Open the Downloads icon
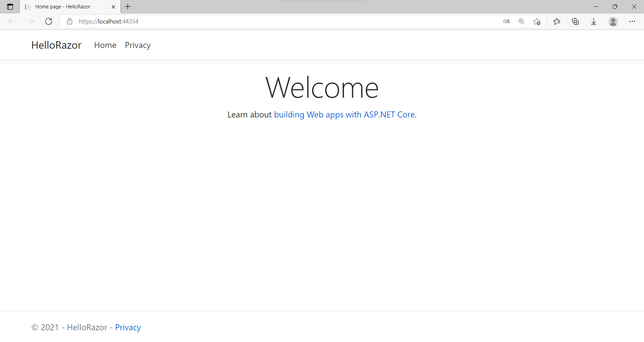The width and height of the screenshot is (644, 342). (x=594, y=21)
